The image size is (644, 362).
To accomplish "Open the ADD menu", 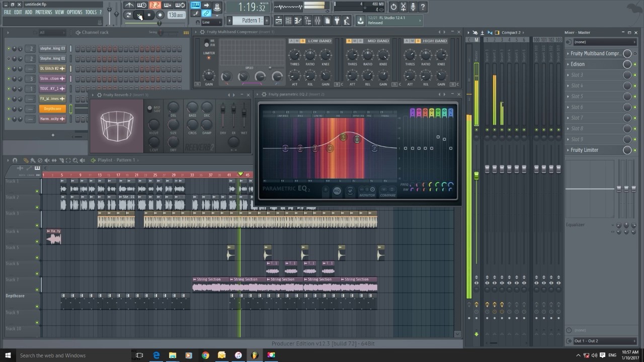I will (x=29, y=12).
